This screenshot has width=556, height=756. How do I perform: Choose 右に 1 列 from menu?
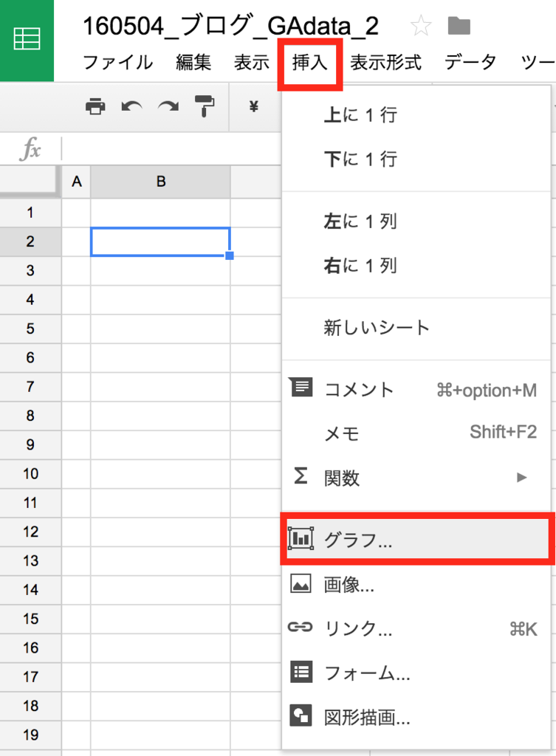point(416,266)
